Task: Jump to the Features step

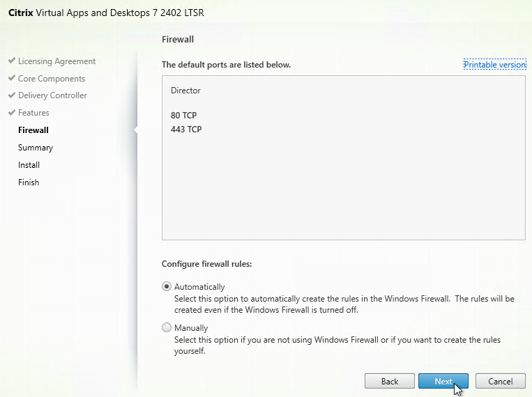Action: [33, 113]
